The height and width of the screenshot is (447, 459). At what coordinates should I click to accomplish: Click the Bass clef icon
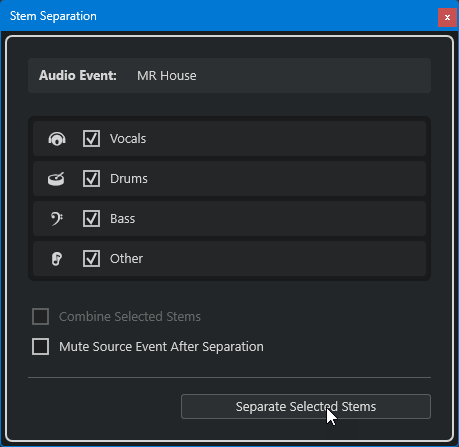click(57, 219)
